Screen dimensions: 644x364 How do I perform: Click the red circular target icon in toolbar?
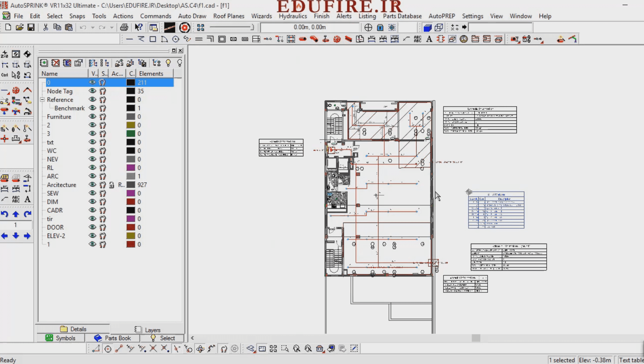[185, 27]
